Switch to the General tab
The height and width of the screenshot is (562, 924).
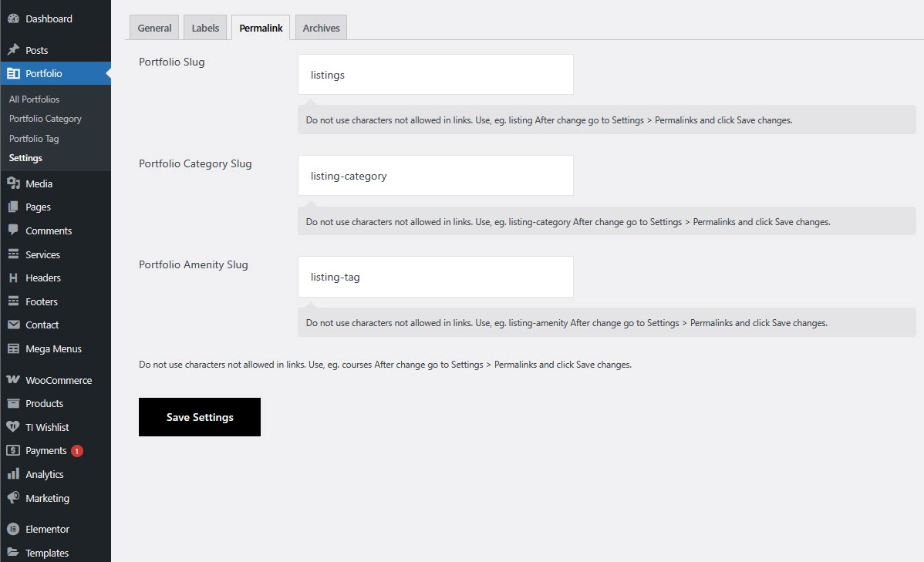point(154,28)
